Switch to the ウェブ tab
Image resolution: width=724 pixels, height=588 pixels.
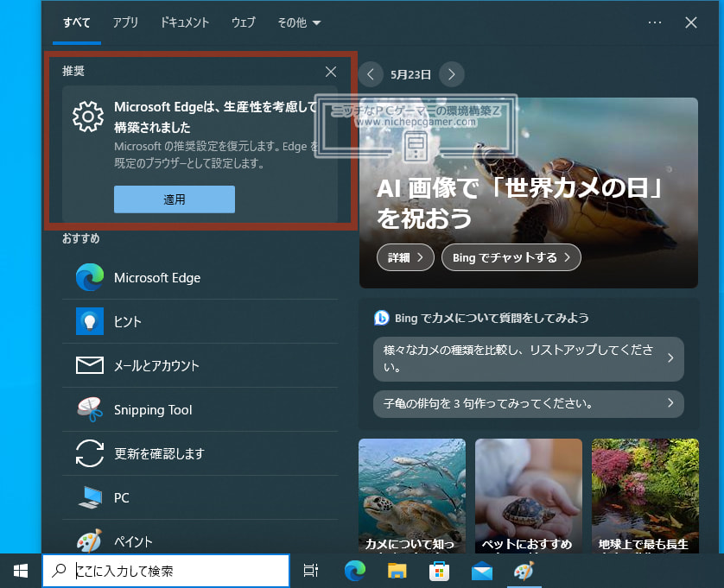pos(243,22)
